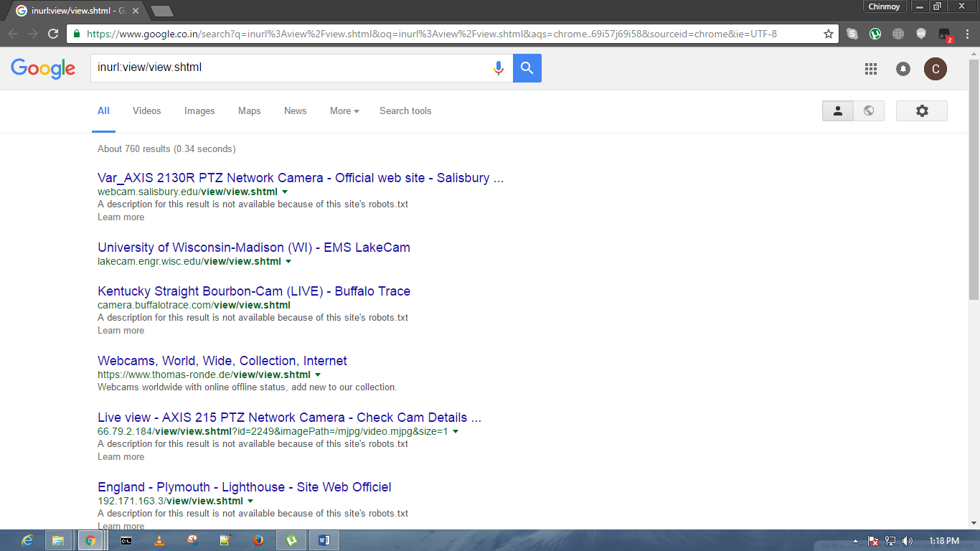Open File Explorer from the taskbar
Screen dimensions: 980x551
click(x=58, y=540)
